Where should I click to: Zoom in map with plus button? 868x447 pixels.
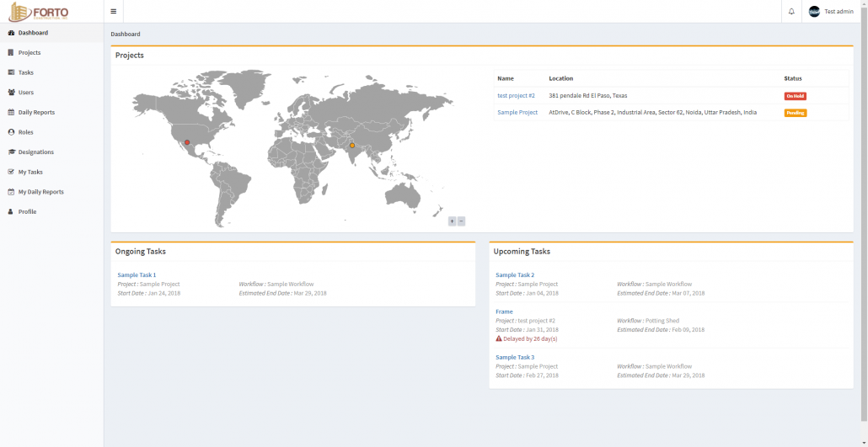pos(452,221)
